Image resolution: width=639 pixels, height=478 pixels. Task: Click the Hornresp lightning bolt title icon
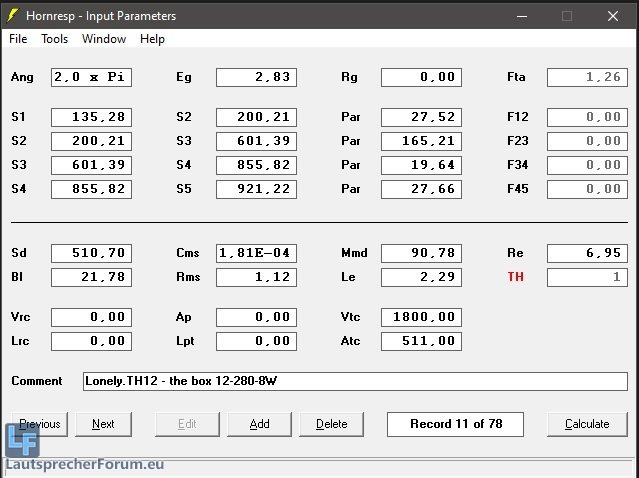pyautogui.click(x=14, y=16)
